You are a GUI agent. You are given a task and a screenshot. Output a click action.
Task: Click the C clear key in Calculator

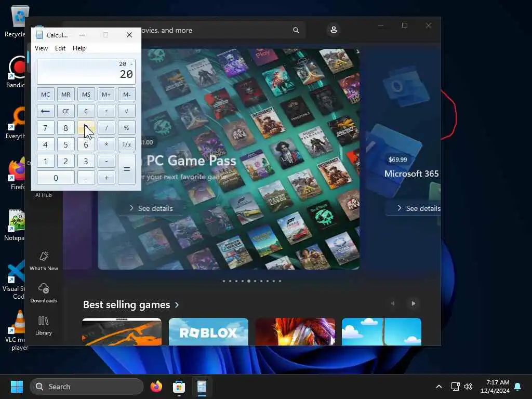tap(86, 111)
